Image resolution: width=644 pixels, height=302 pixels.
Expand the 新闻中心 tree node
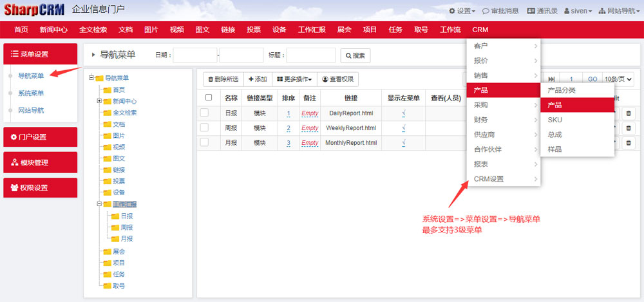coord(99,101)
